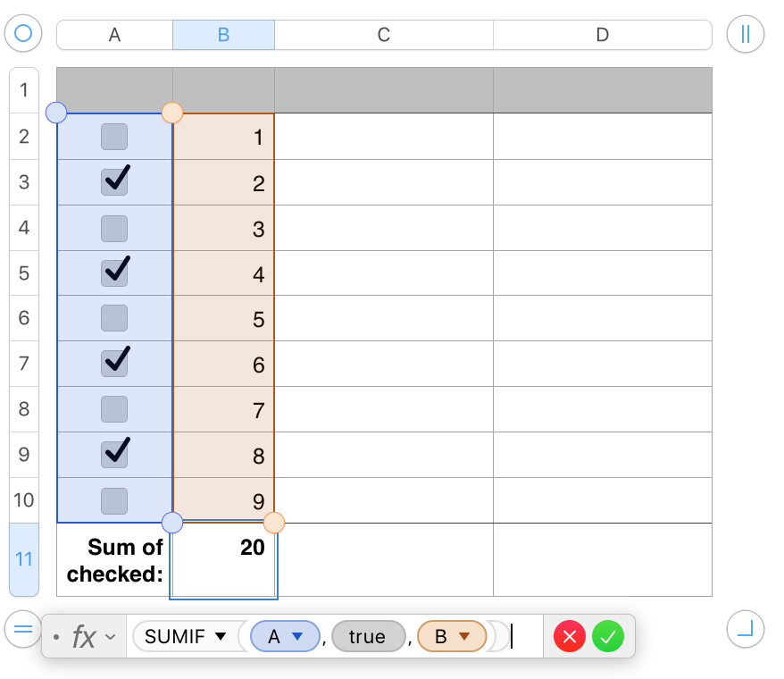
Task: Uncheck the checkbox in row 5
Action: 114,272
